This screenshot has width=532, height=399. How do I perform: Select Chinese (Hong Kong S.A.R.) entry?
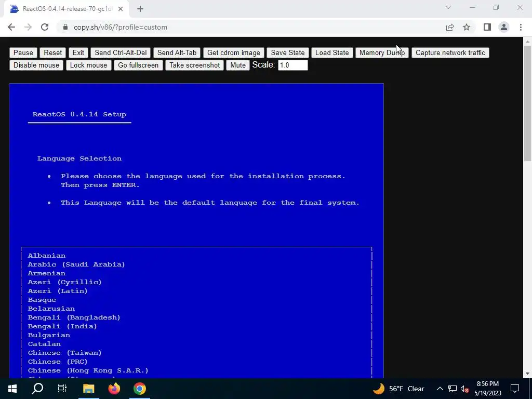coord(88,370)
